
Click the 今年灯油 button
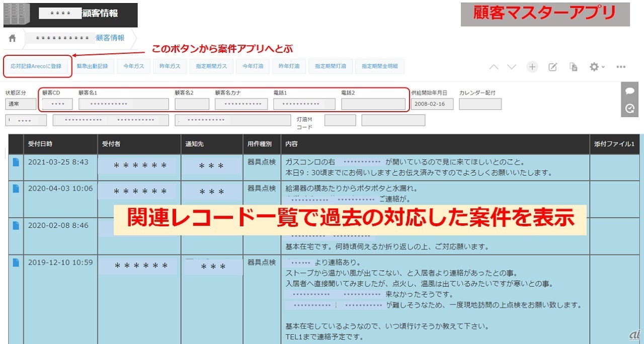pyautogui.click(x=253, y=66)
